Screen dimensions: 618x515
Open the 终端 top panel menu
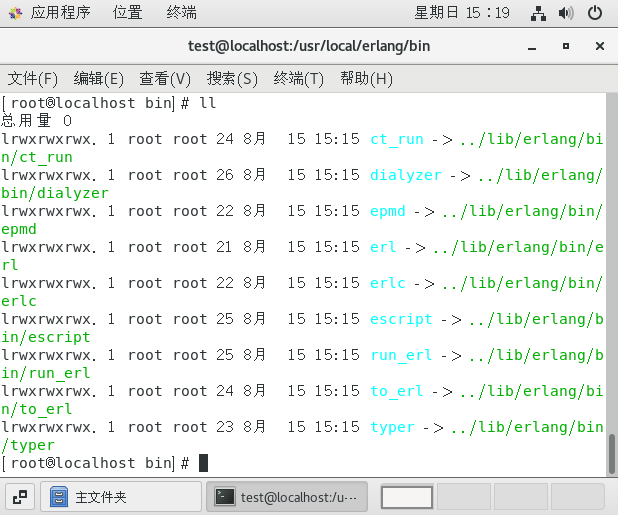click(181, 13)
